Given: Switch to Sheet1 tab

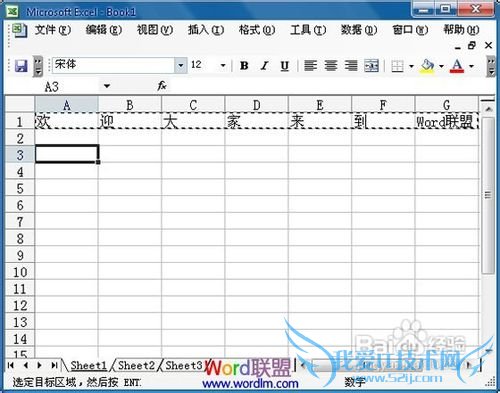Looking at the screenshot, I should click(x=88, y=366).
